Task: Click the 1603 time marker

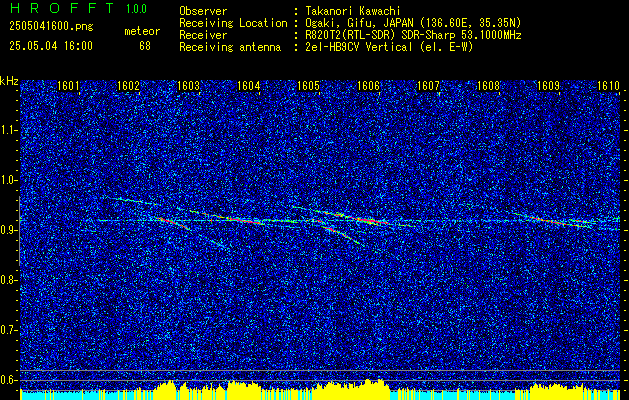Action: click(189, 85)
